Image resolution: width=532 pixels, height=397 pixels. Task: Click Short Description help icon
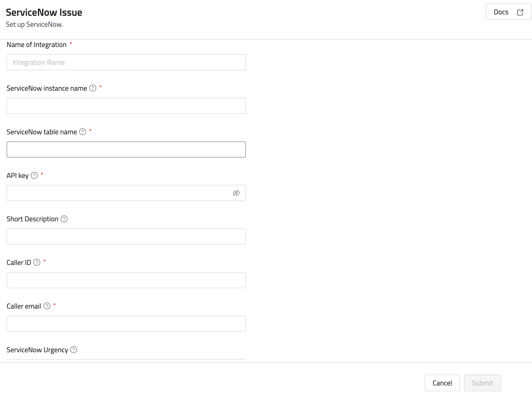(x=64, y=219)
